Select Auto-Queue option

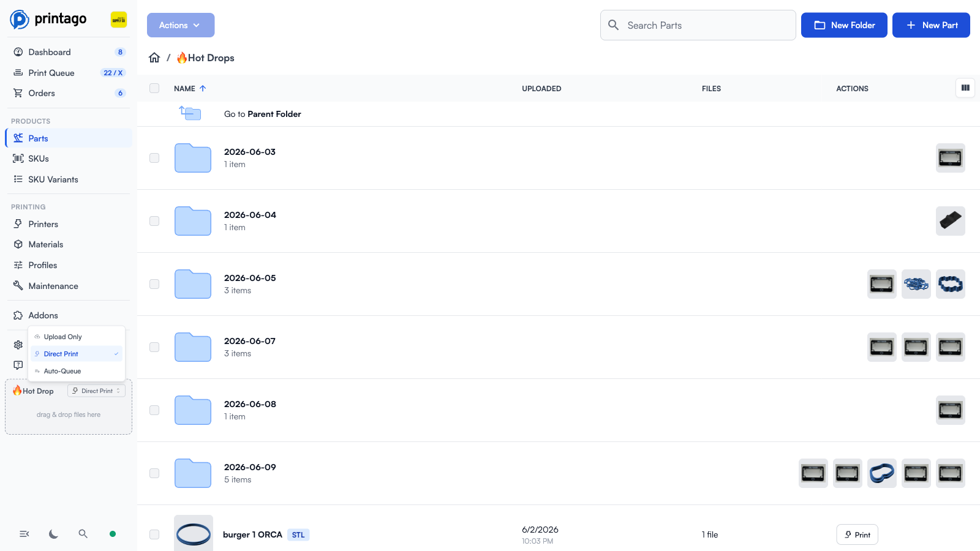(77, 371)
